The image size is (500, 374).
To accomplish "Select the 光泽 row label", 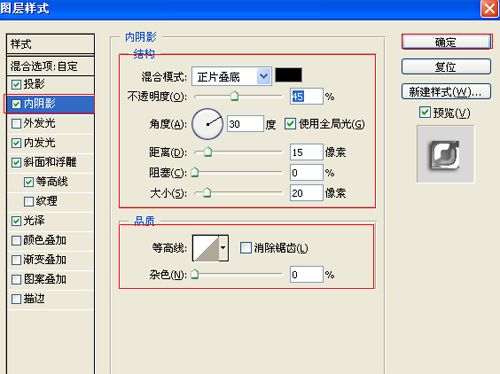I will (x=34, y=221).
